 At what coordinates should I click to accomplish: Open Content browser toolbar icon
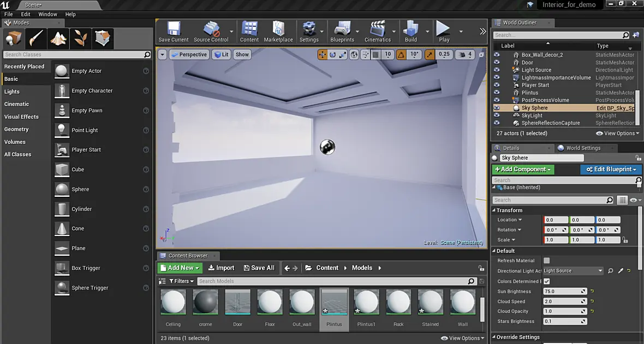pos(249,32)
